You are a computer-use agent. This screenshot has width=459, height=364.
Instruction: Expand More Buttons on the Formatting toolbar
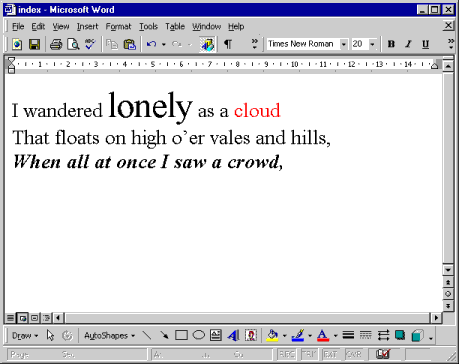coord(451,44)
